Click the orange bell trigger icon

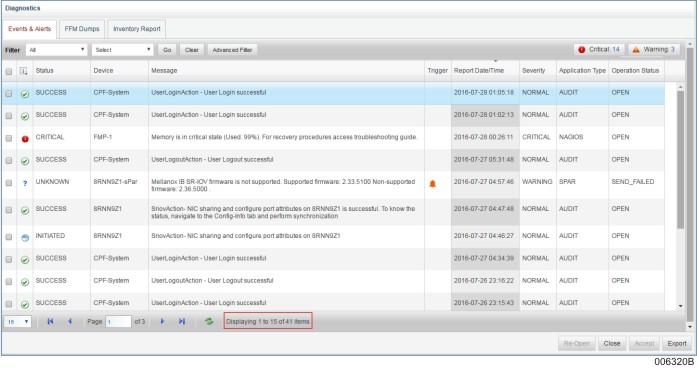coord(433,184)
